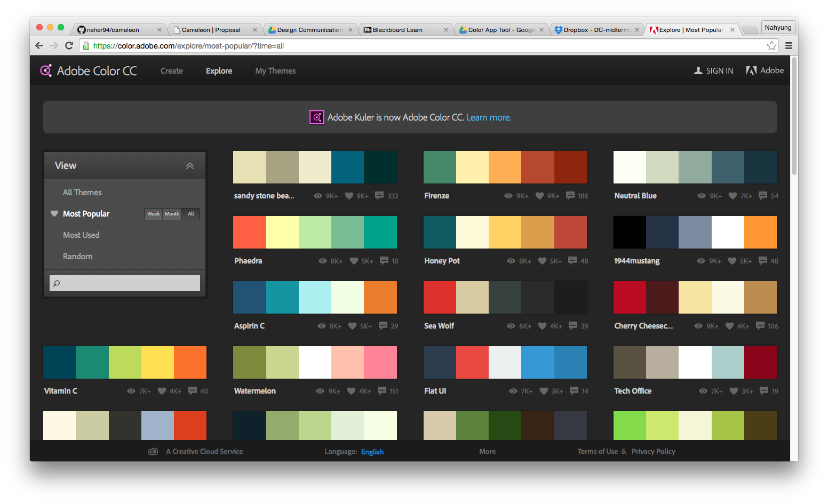Screen dimensions: 828x504
Task: Click the heart icon on 1944mustang theme
Action: tap(732, 261)
